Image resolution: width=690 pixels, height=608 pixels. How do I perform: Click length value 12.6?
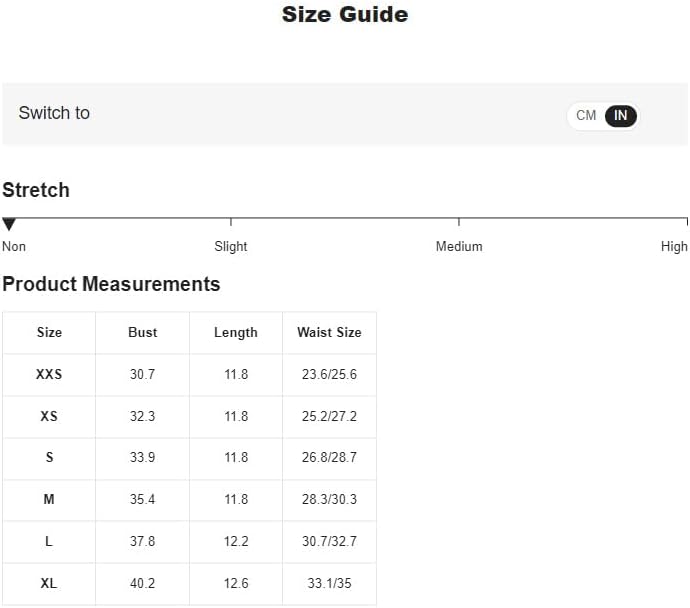tap(236, 583)
